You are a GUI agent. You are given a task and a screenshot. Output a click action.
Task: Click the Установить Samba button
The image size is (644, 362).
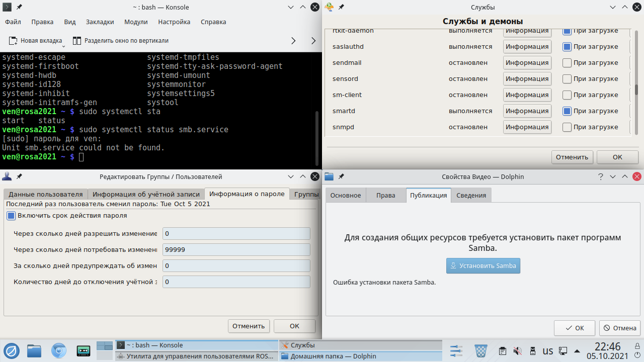pyautogui.click(x=483, y=266)
